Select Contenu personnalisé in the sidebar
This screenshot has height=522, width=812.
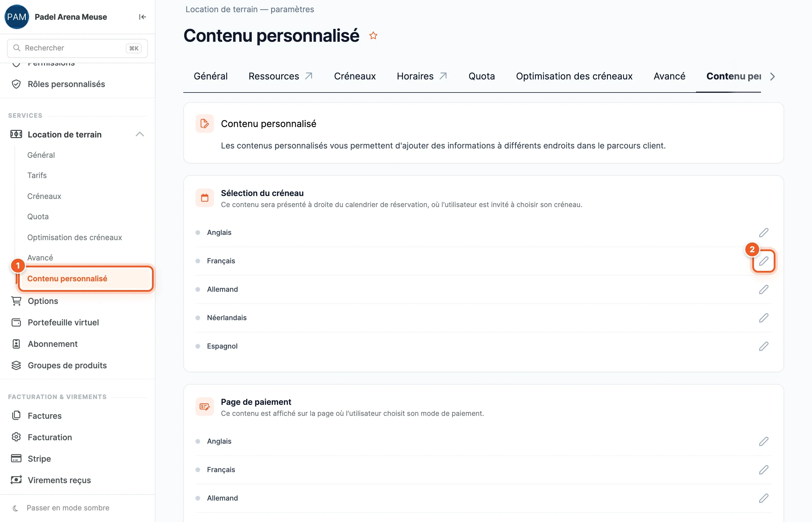pos(86,279)
